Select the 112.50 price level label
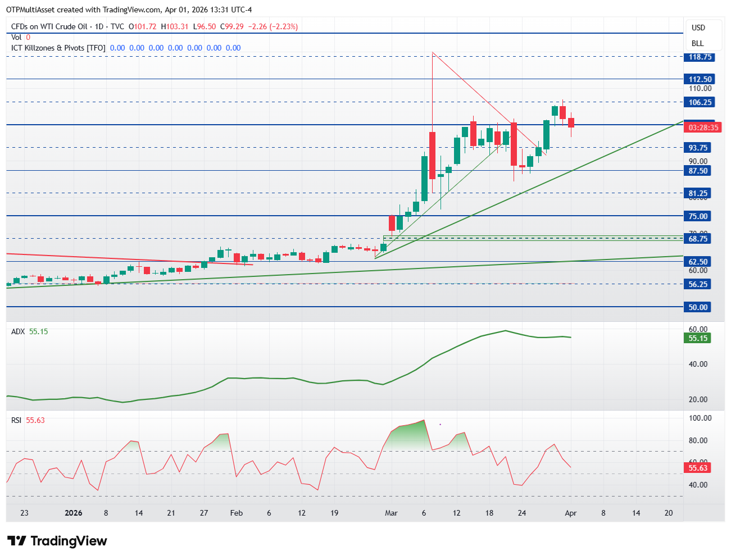731x560 pixels. [700, 79]
